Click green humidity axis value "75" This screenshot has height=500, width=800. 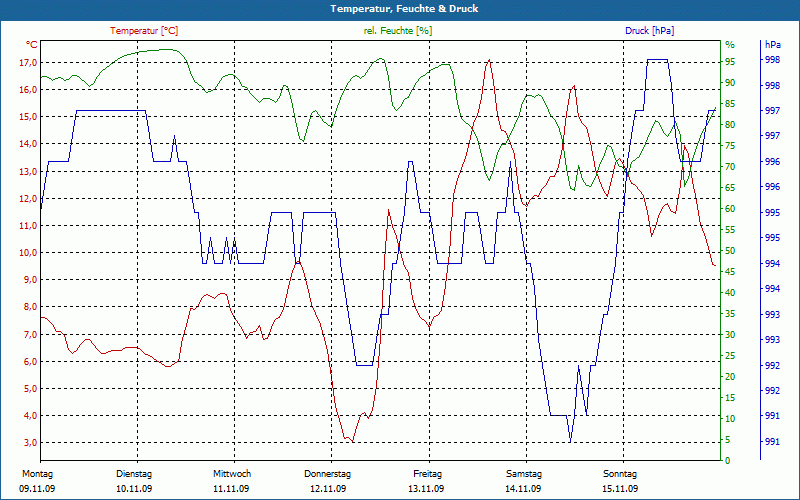click(x=731, y=146)
